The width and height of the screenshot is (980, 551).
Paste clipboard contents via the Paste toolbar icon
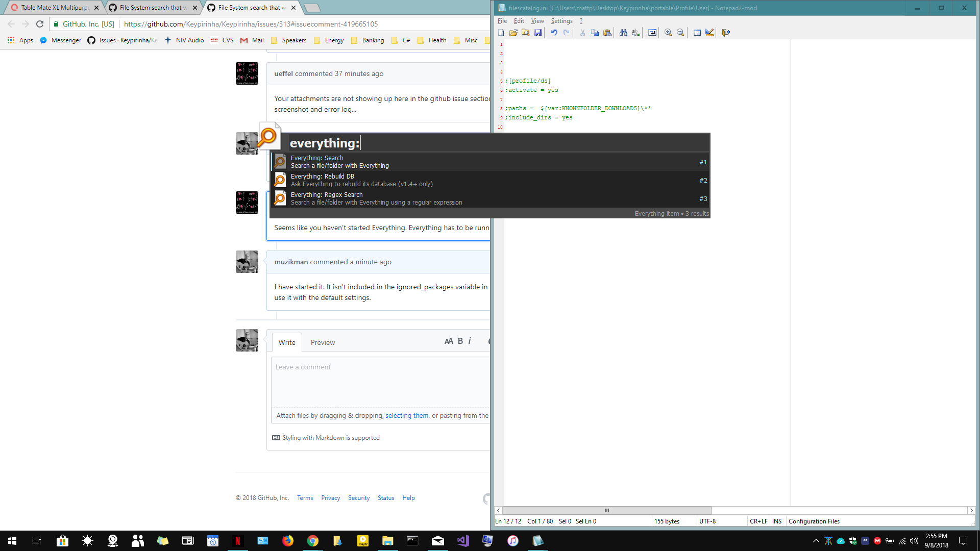click(x=607, y=33)
